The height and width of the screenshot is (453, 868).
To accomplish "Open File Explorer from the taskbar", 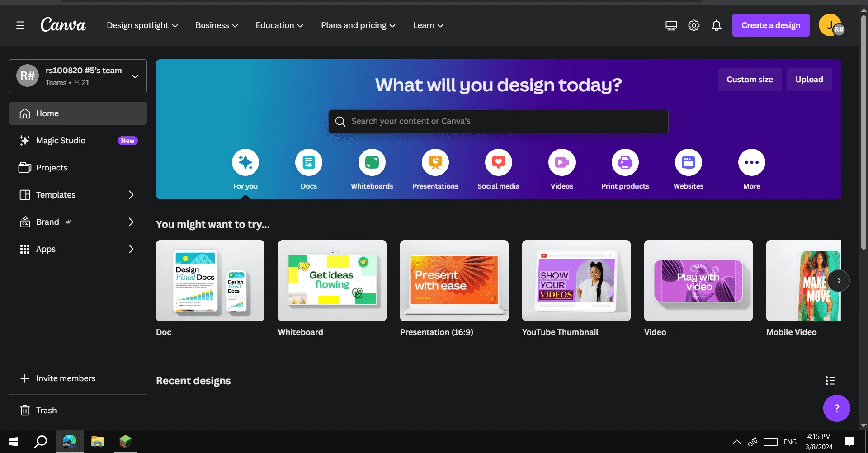I will click(97, 442).
